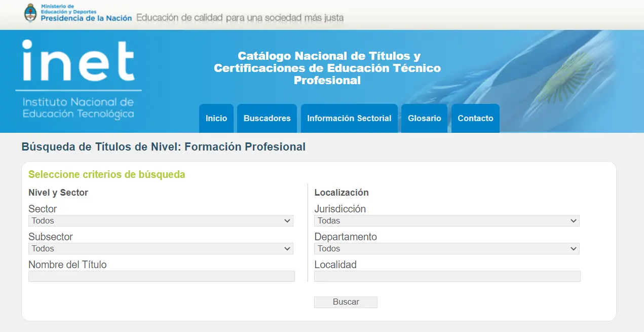Click the Instituto Nacional de Educación Tecnológica text
This screenshot has height=332, width=644.
(79, 108)
